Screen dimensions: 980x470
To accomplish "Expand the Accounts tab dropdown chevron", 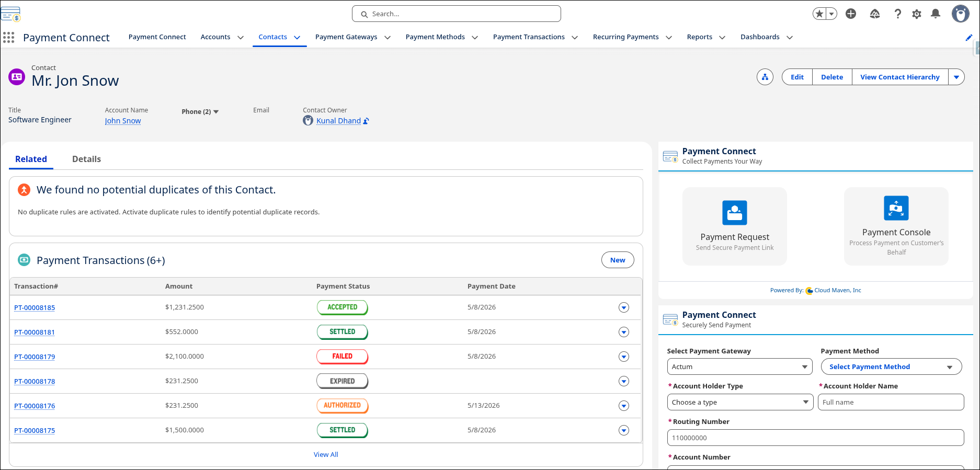I will coord(241,38).
